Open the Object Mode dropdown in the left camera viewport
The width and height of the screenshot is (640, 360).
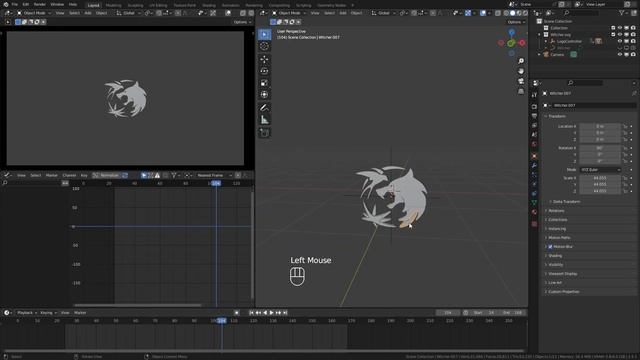point(33,13)
